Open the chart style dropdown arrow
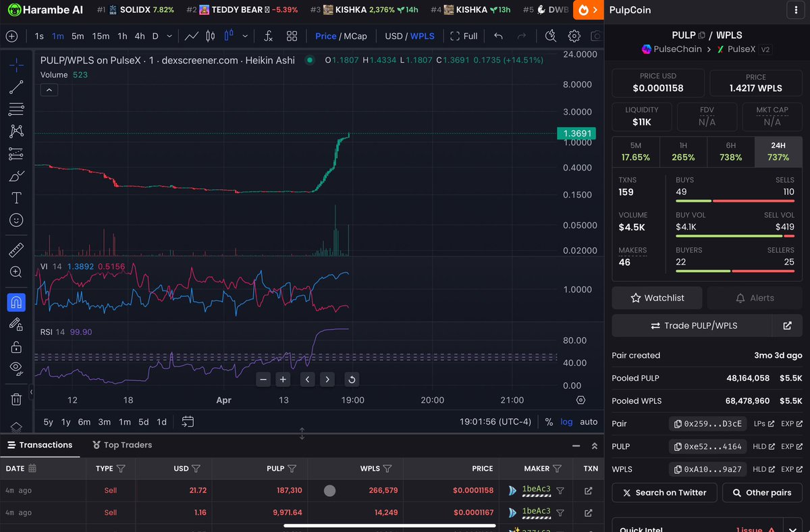This screenshot has width=810, height=532. pyautogui.click(x=245, y=36)
